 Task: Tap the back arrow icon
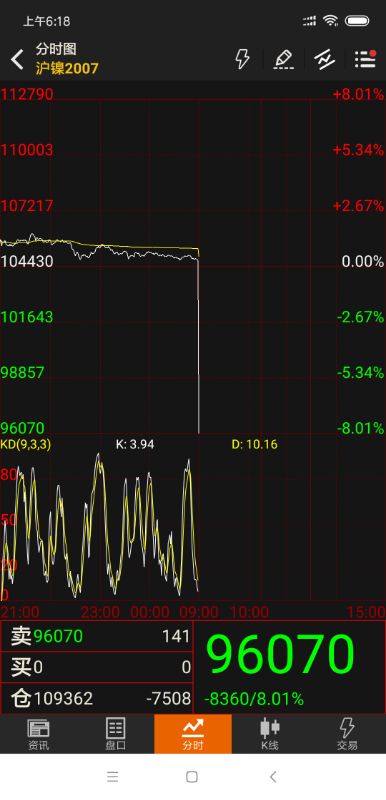point(17,60)
